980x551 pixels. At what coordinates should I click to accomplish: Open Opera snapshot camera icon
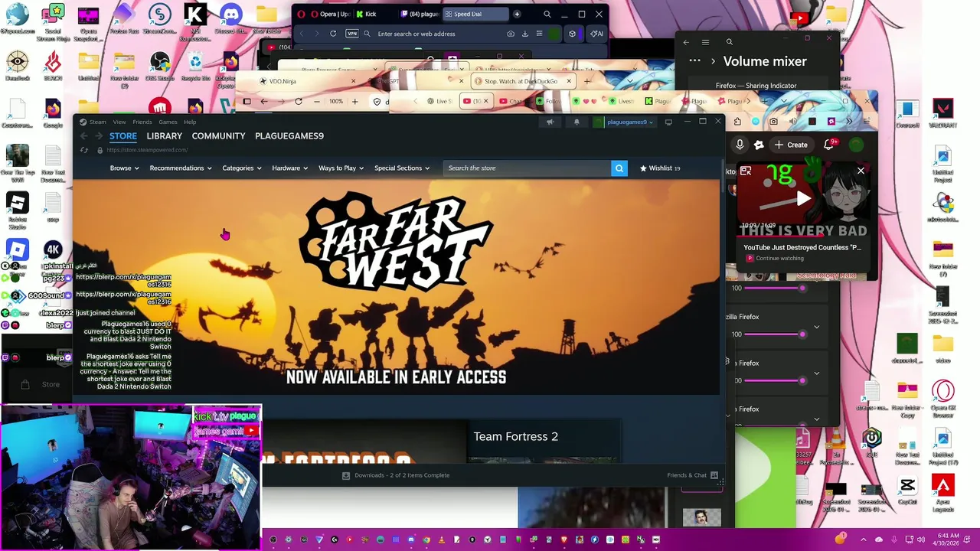pos(511,34)
